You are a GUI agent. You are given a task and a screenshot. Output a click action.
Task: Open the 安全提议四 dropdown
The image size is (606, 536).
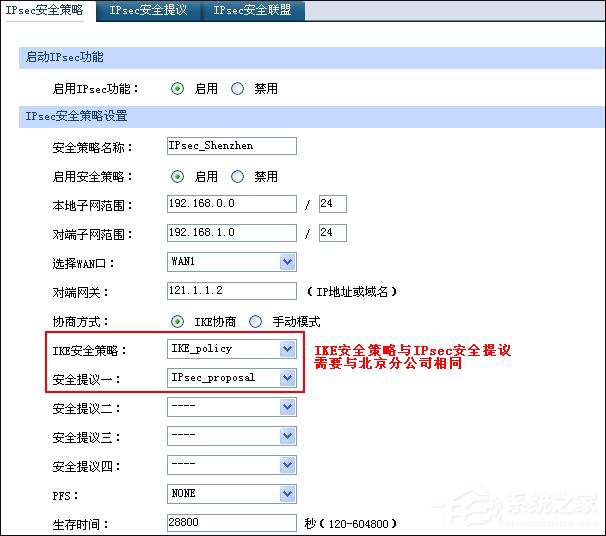click(x=232, y=465)
